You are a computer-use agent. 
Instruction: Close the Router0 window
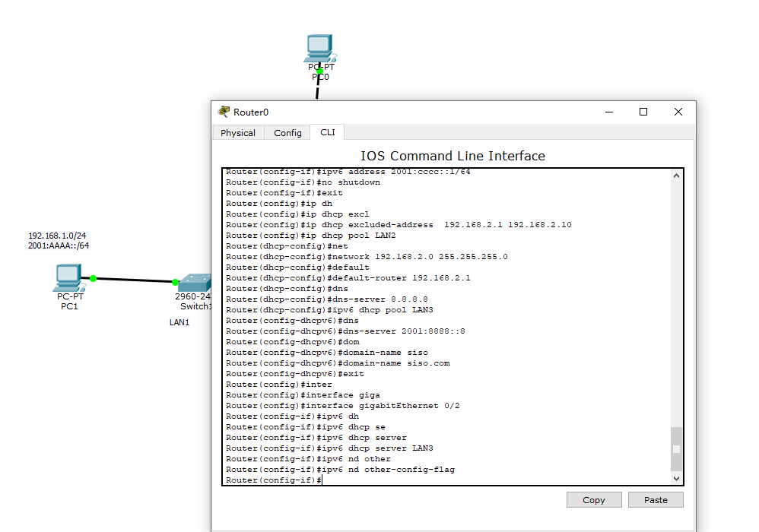[678, 112]
